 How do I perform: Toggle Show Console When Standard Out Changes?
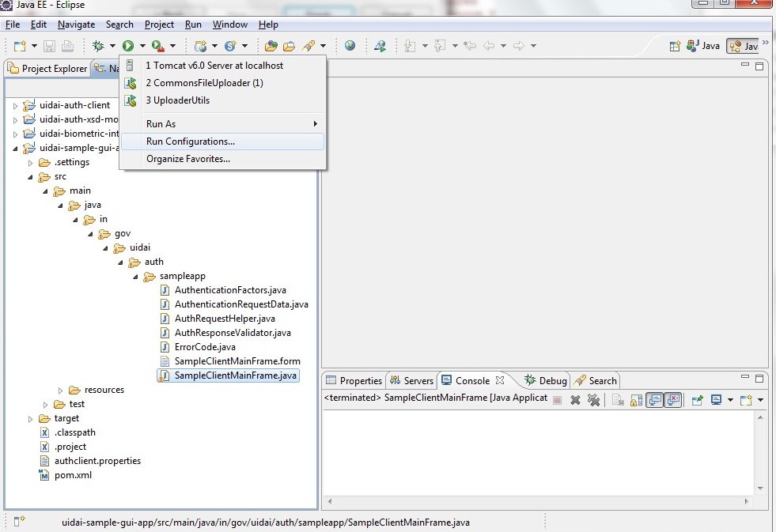655,400
